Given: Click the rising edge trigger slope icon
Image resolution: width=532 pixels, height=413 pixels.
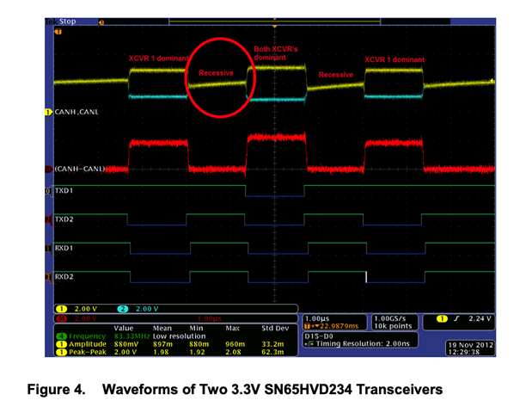Looking at the screenshot, I should click(456, 318).
